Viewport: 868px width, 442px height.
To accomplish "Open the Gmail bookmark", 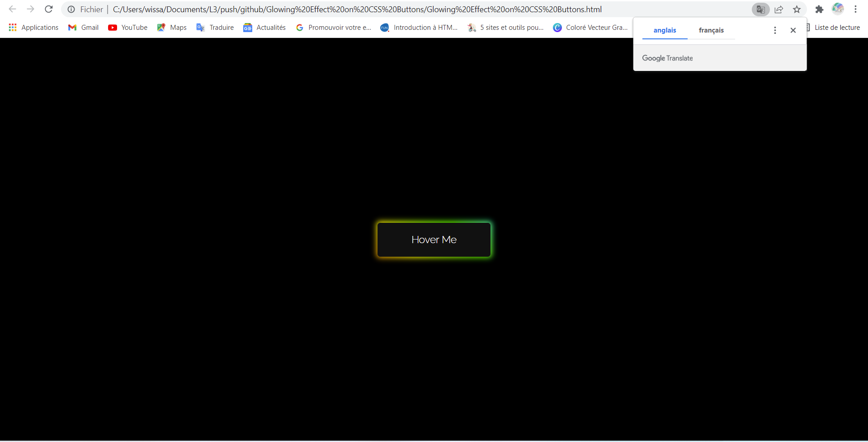I will click(x=83, y=27).
